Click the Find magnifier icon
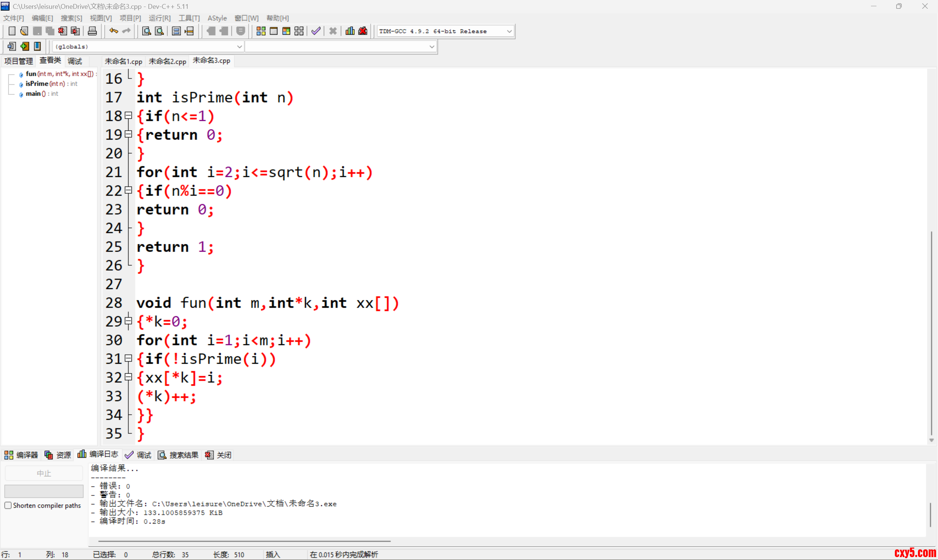Screen dimensions: 938x560 (x=147, y=31)
